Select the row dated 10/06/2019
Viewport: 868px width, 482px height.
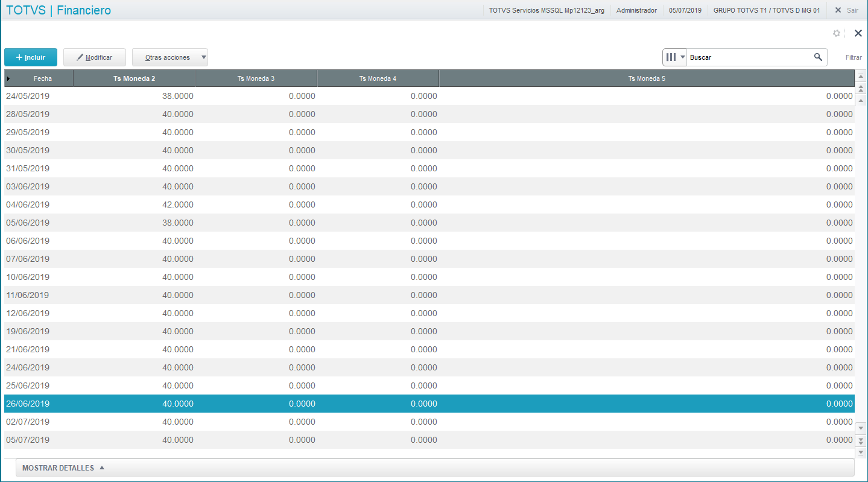(429, 277)
